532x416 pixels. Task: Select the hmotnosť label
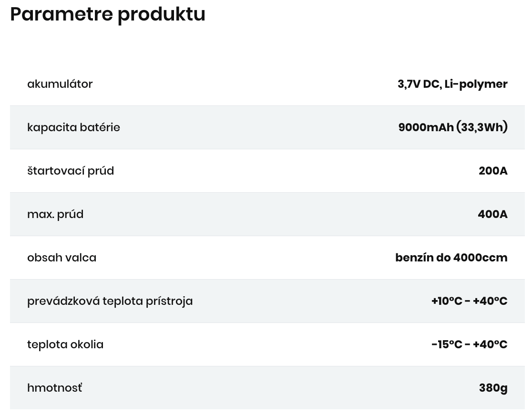click(55, 387)
